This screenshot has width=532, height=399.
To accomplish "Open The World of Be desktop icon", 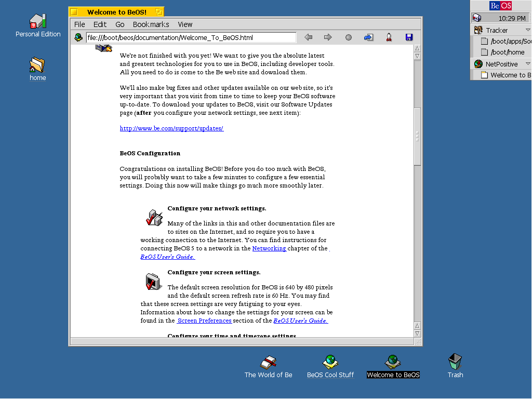I will coord(269,362).
